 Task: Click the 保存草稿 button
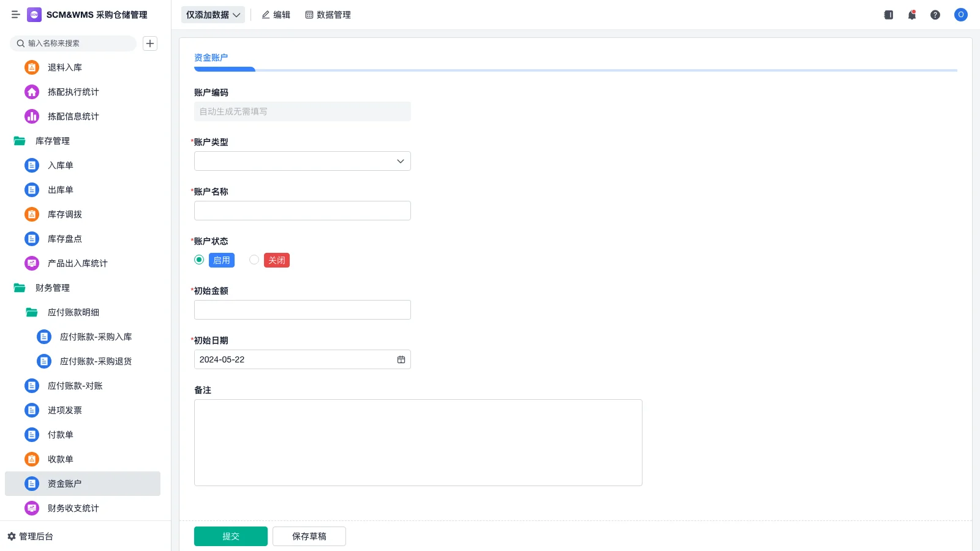[309, 536]
